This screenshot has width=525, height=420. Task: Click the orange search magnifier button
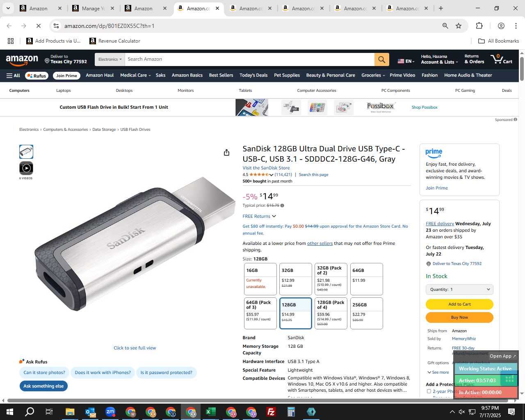click(381, 59)
